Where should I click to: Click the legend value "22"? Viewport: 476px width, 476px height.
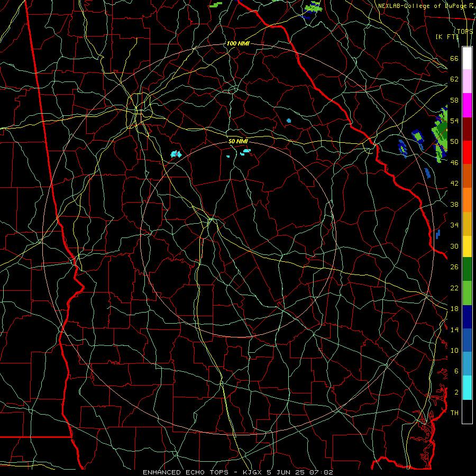[x=454, y=288]
